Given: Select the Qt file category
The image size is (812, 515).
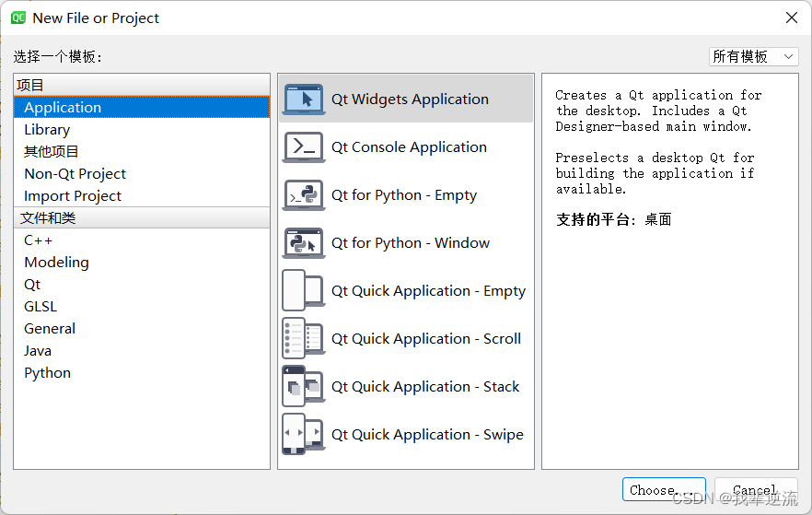Looking at the screenshot, I should pyautogui.click(x=142, y=285).
